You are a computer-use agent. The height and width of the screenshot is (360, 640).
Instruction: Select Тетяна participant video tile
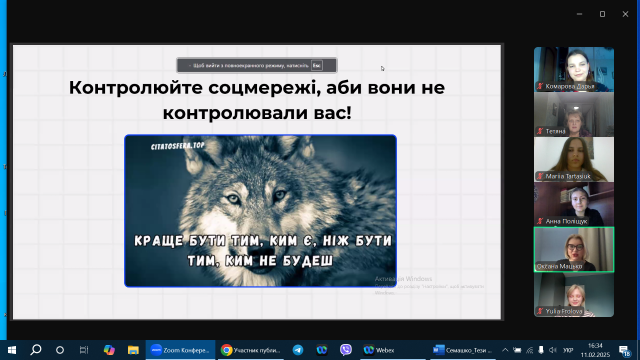[x=574, y=114]
